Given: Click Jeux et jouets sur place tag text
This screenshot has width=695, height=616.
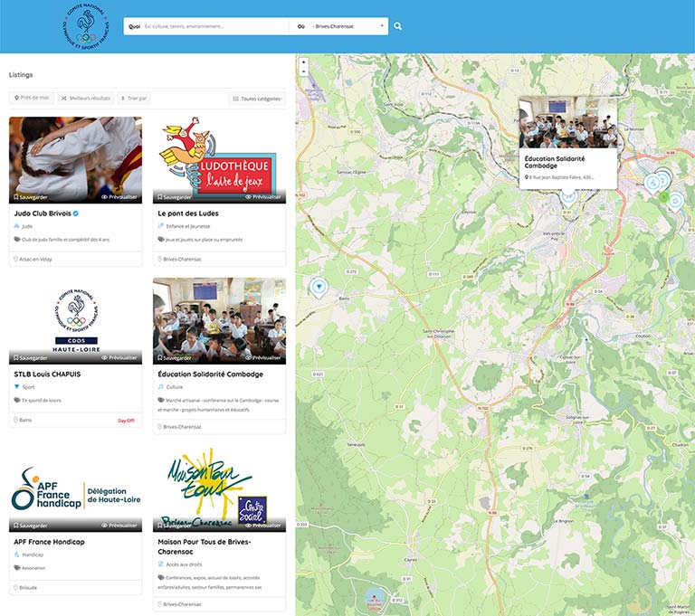Looking at the screenshot, I should pos(204,240).
